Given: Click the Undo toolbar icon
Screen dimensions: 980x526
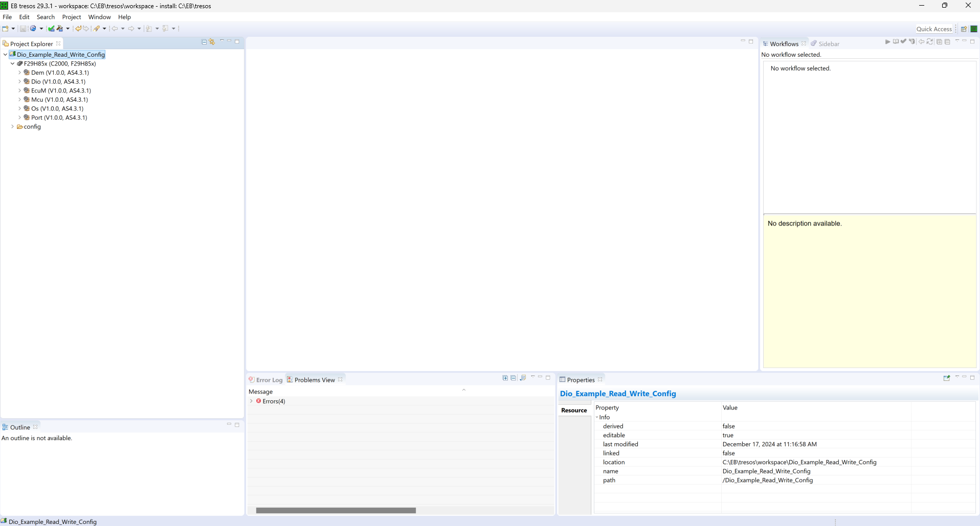Looking at the screenshot, I should tap(78, 29).
